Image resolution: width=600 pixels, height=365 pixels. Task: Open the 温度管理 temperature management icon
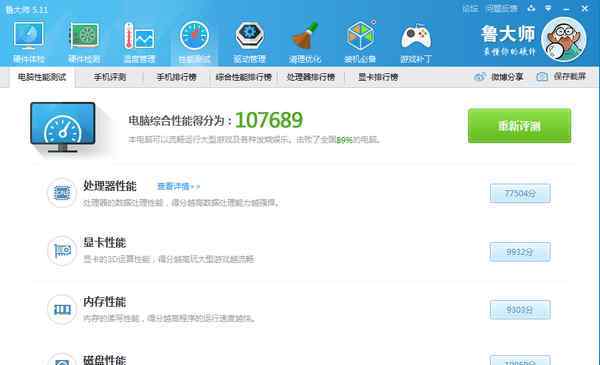(x=139, y=36)
